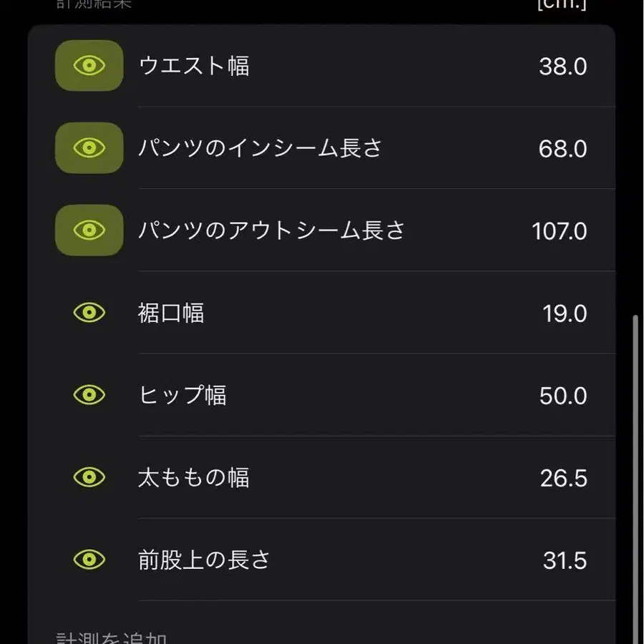
Task: Tap the 計測を追加 button
Action: (x=112, y=637)
